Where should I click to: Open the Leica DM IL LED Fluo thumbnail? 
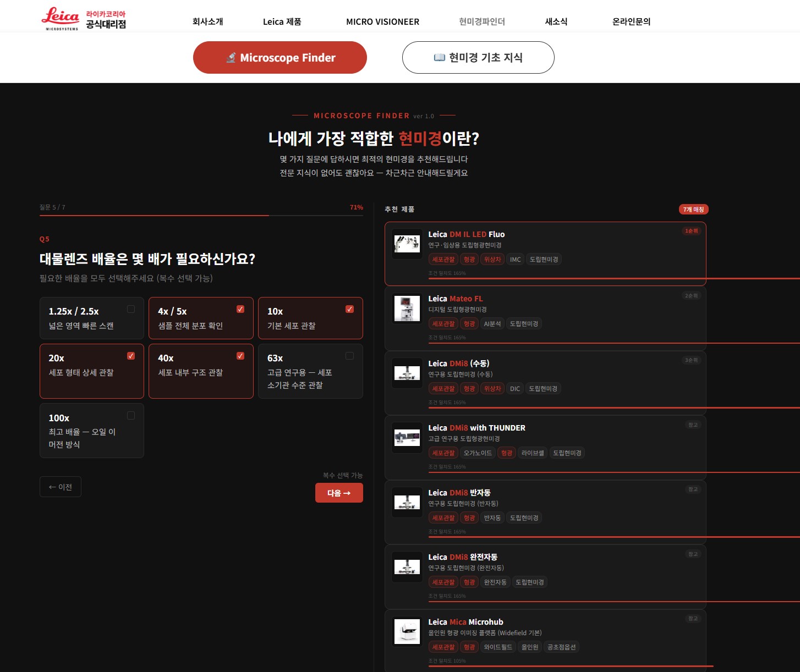click(x=407, y=244)
